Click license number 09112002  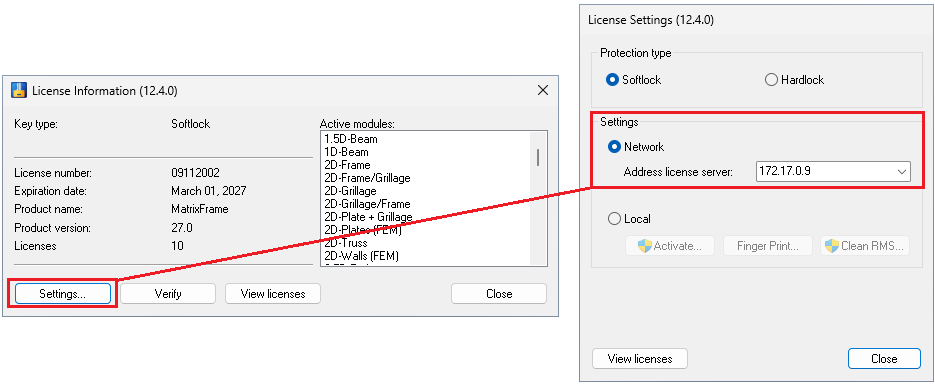pyautogui.click(x=195, y=173)
